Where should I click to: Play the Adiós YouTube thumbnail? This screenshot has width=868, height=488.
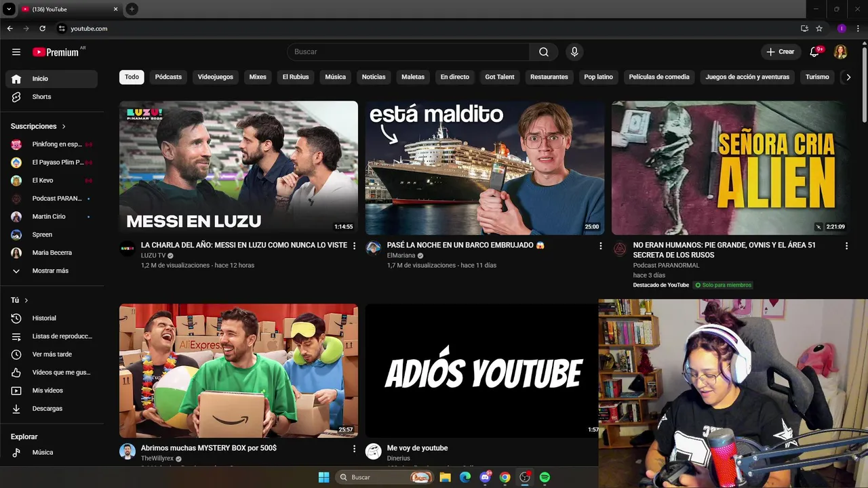(x=481, y=371)
